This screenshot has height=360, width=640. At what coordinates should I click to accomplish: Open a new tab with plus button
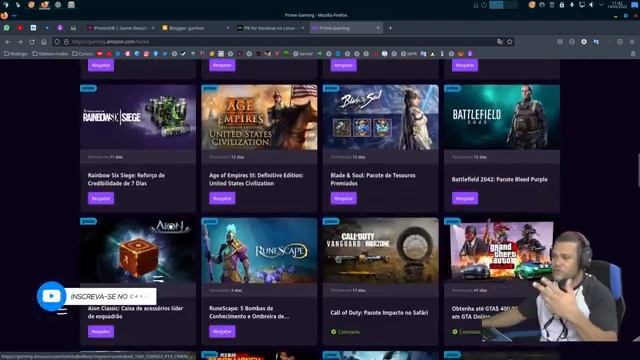[390, 28]
